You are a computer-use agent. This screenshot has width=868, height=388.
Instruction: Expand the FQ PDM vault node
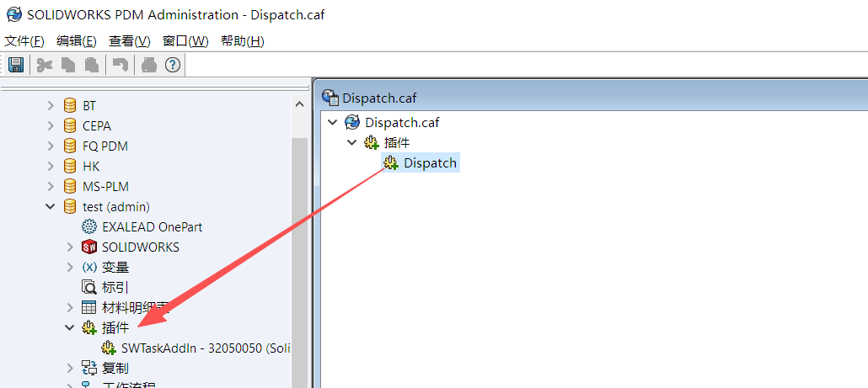[x=51, y=146]
